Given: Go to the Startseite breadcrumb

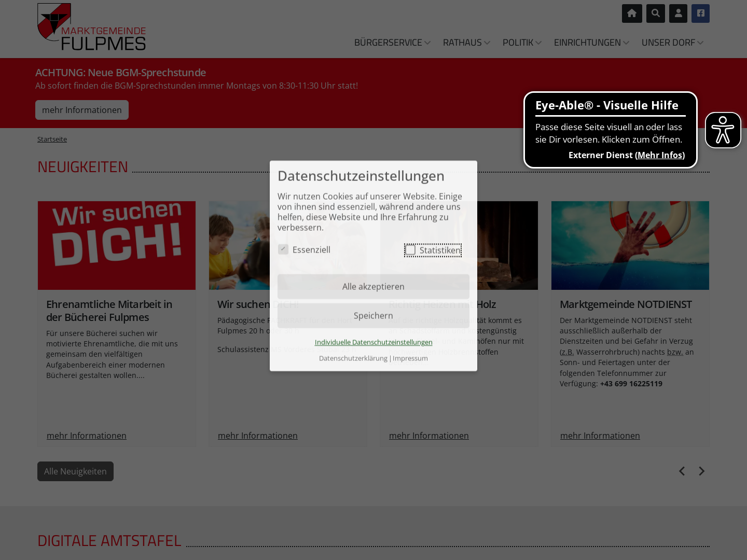Looking at the screenshot, I should tap(52, 139).
